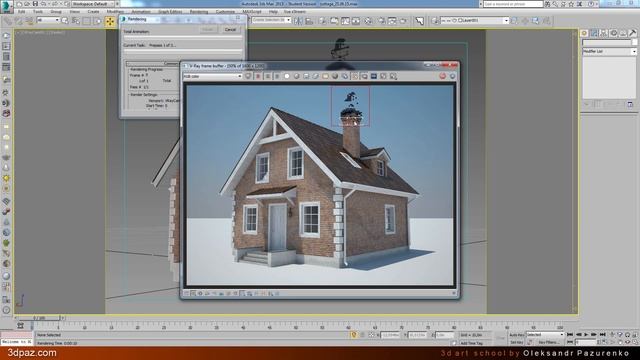Click the Select Object tool
Image resolution: width=640 pixels, height=360 pixels.
point(65,20)
